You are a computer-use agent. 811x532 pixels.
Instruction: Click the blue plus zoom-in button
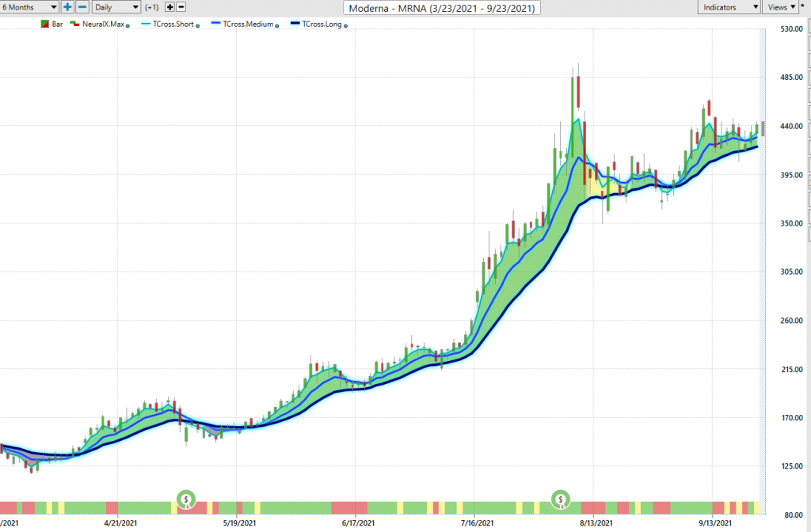(67, 7)
